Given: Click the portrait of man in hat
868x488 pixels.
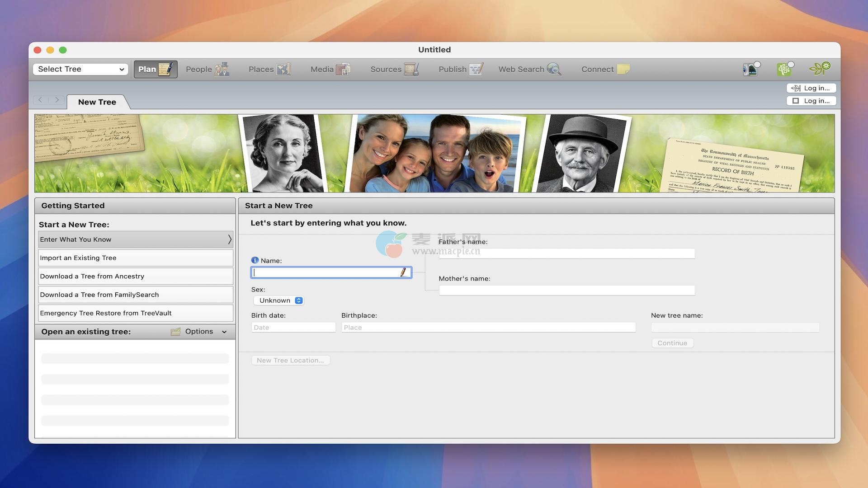Looking at the screenshot, I should (x=582, y=153).
